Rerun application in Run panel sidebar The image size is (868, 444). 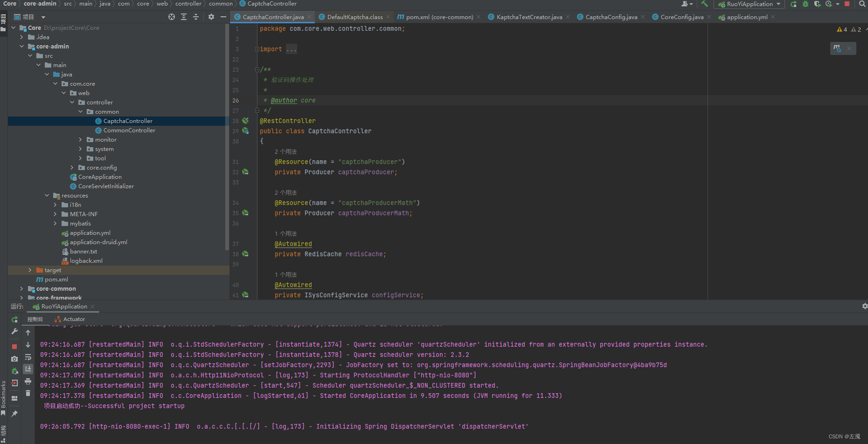14,319
